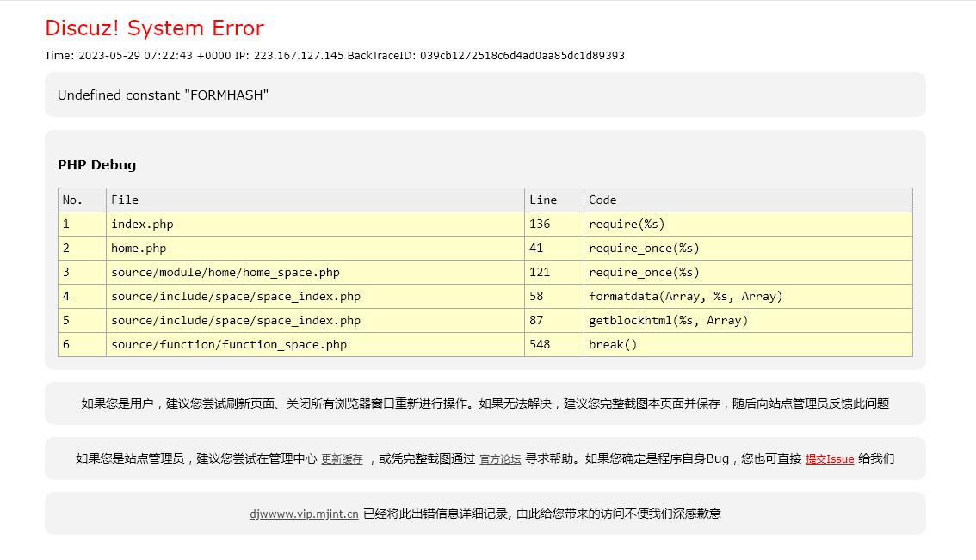Click the getblockhtml(%s, Array) code cell
The width and height of the screenshot is (976, 560).
coord(668,321)
